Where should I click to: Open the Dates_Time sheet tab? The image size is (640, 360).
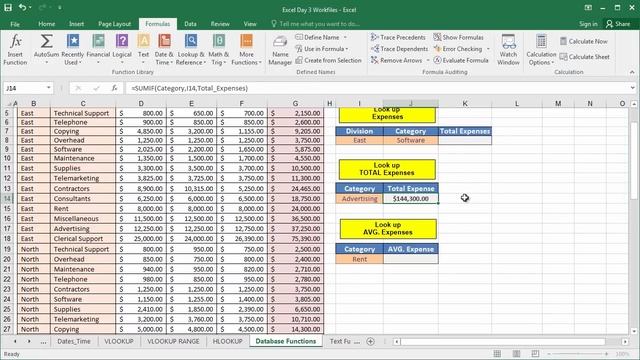[74, 341]
